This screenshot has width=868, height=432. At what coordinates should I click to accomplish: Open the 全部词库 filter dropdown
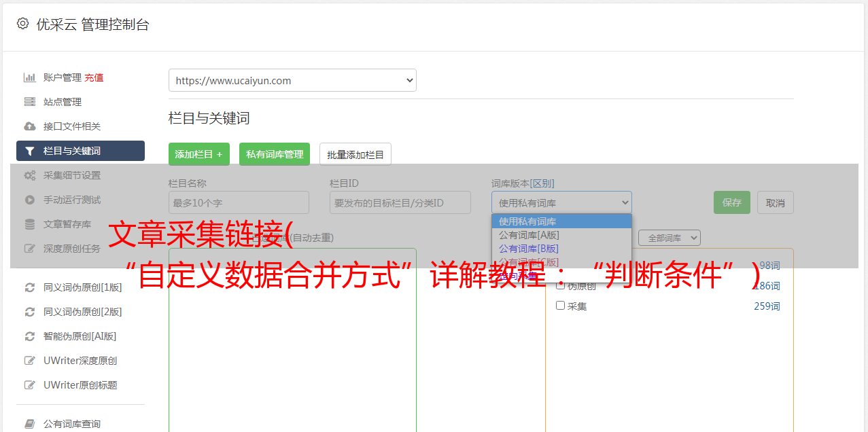pyautogui.click(x=670, y=238)
